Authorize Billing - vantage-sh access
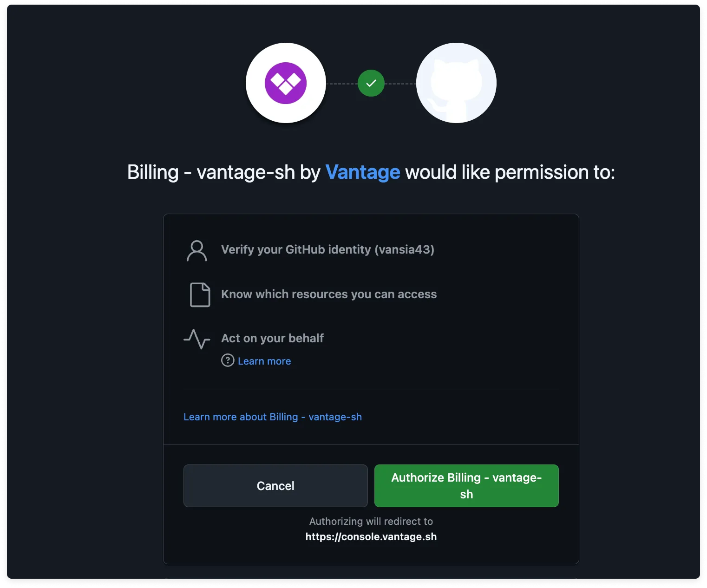707x588 pixels. click(x=466, y=485)
